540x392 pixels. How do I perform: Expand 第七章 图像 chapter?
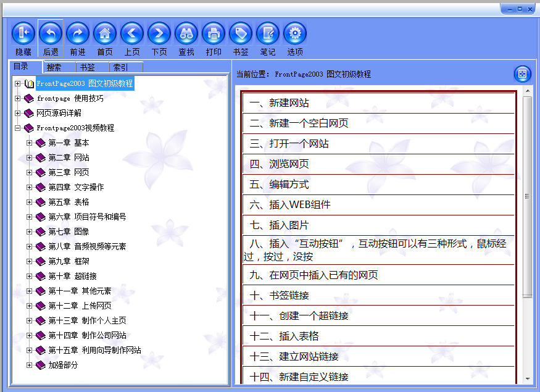coord(29,232)
